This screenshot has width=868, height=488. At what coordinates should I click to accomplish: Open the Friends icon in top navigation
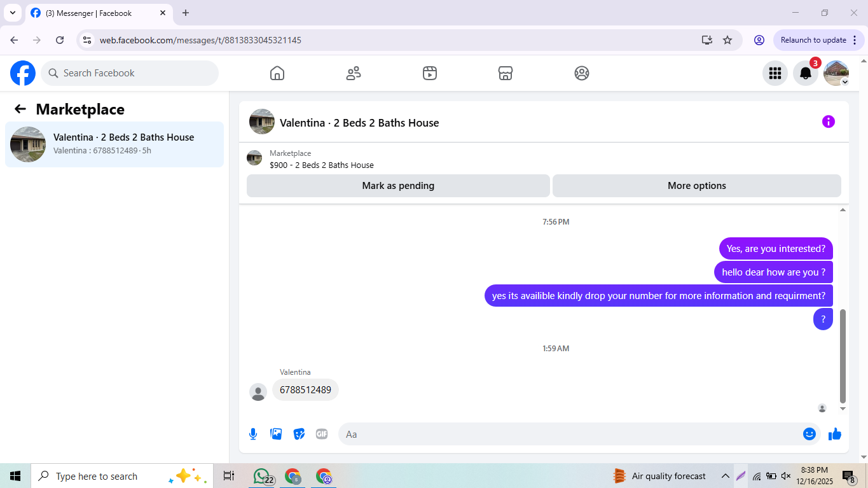pyautogui.click(x=354, y=73)
